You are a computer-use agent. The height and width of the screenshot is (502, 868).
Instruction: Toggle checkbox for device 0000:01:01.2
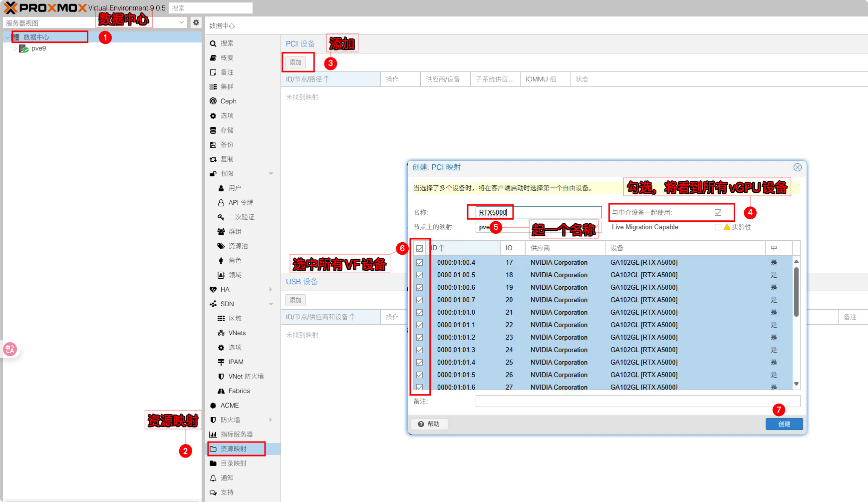[419, 337]
